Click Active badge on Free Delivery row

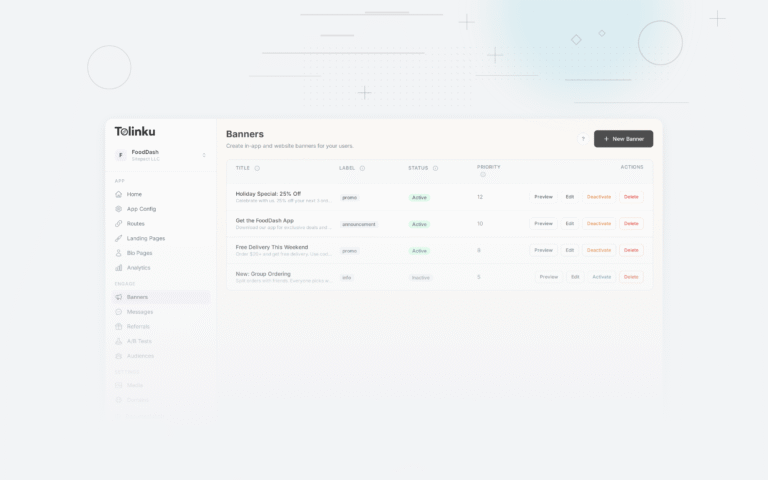(x=419, y=251)
